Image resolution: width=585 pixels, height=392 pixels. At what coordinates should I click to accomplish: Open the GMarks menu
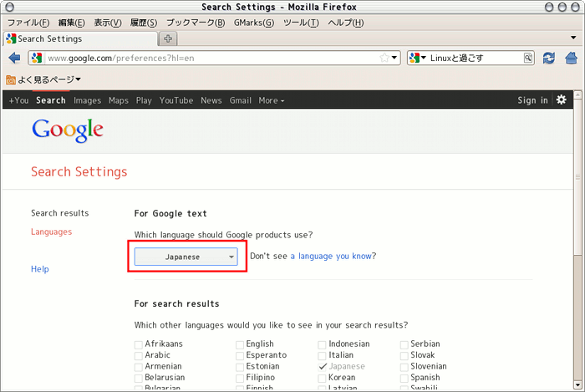point(253,22)
